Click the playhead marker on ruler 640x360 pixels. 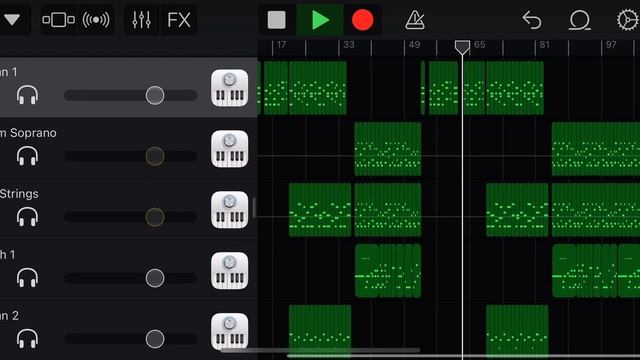(x=462, y=47)
